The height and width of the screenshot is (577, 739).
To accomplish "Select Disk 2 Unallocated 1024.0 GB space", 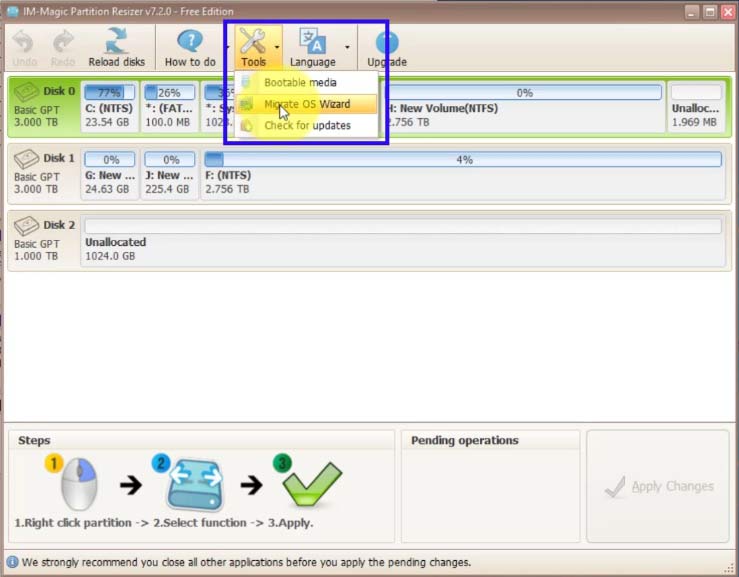I will (403, 241).
